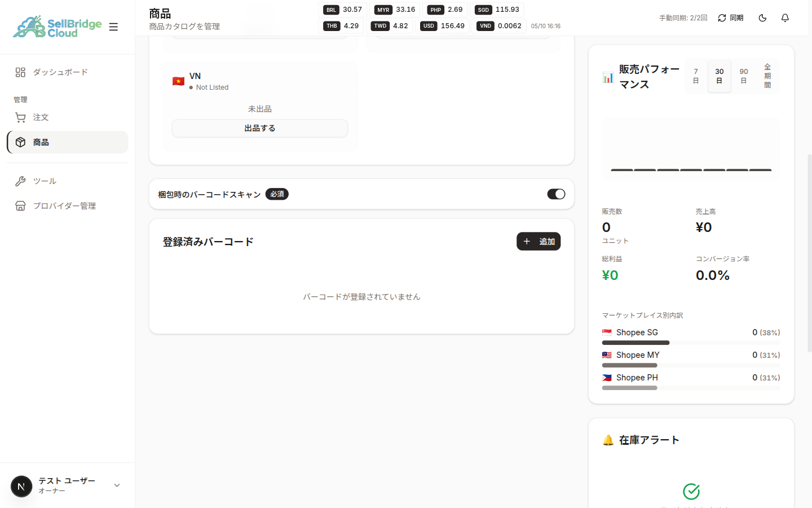Click the products box icon

click(x=20, y=142)
